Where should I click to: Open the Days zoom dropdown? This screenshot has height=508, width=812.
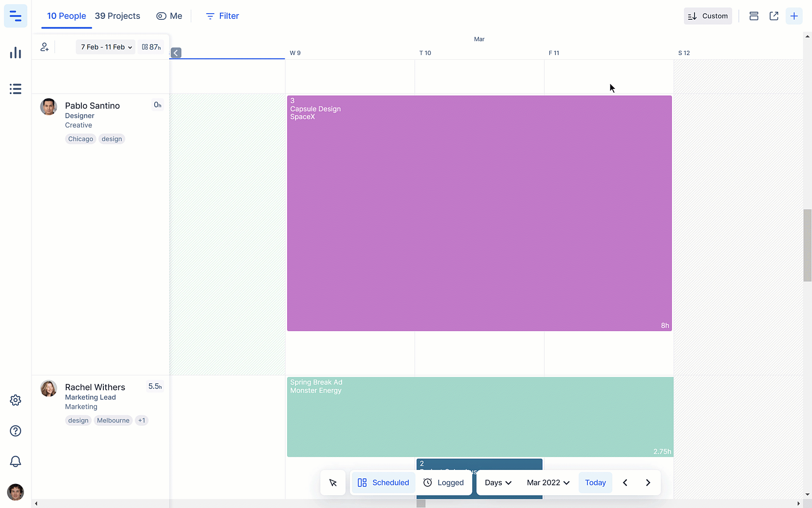[x=498, y=482]
